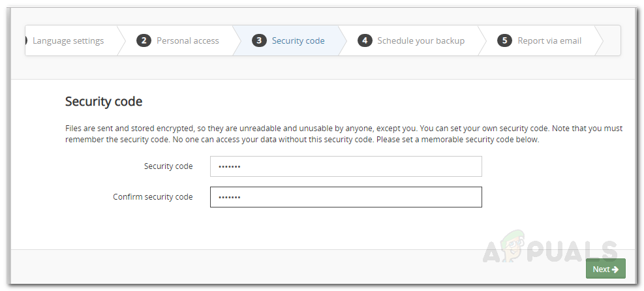644x291 pixels.
Task: Click the partially hidden step 1 badge
Action: tap(26, 40)
